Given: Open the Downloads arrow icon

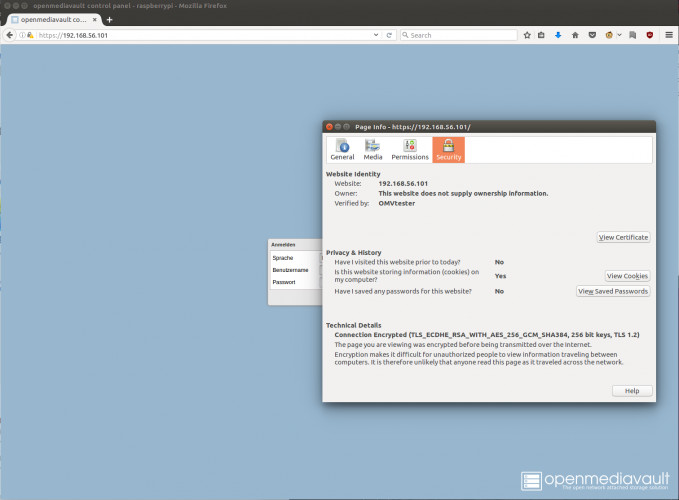Looking at the screenshot, I should tap(558, 35).
